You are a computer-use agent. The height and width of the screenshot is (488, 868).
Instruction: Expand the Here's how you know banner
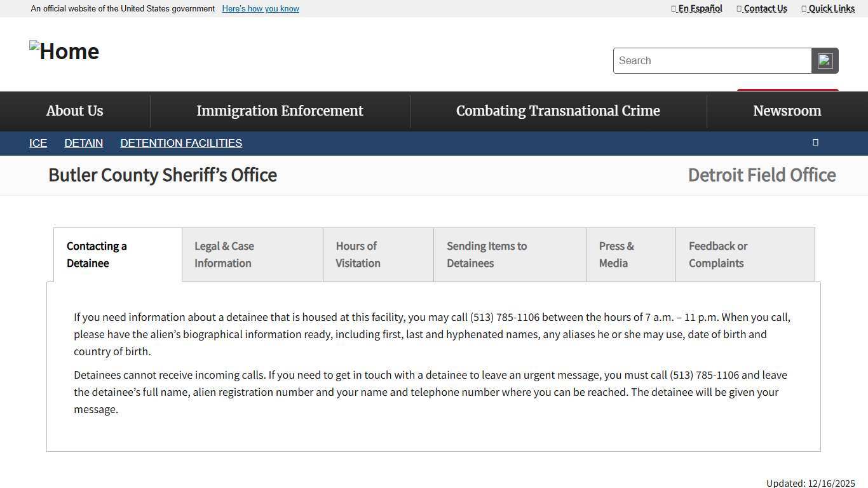coord(260,8)
